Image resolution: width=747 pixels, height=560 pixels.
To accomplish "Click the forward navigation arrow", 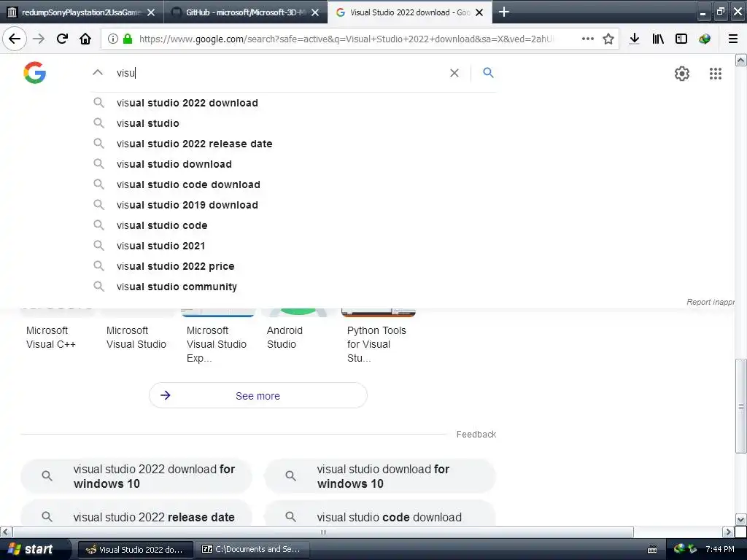I will tap(39, 39).
